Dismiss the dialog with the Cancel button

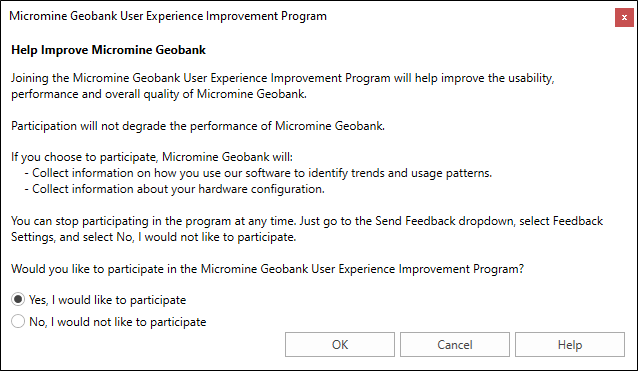click(x=454, y=345)
